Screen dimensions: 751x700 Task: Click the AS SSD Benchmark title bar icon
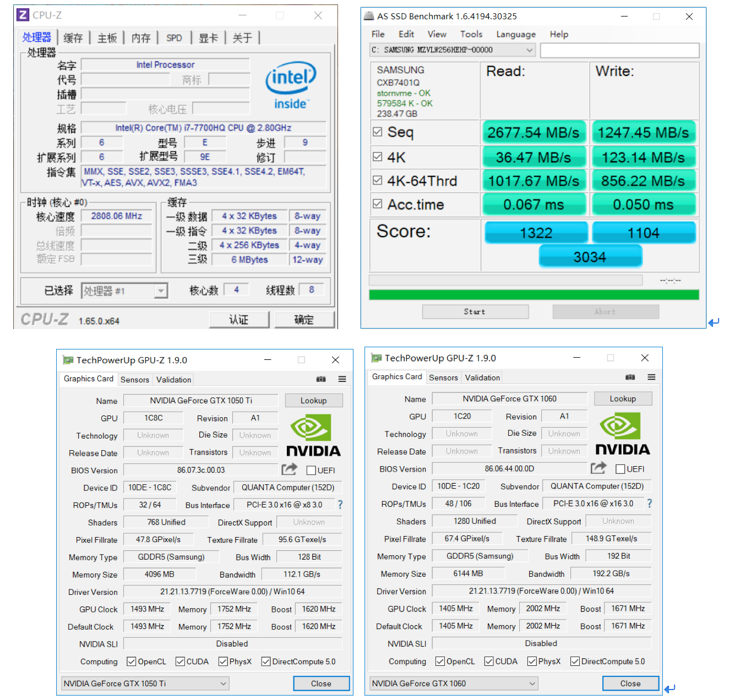click(369, 17)
